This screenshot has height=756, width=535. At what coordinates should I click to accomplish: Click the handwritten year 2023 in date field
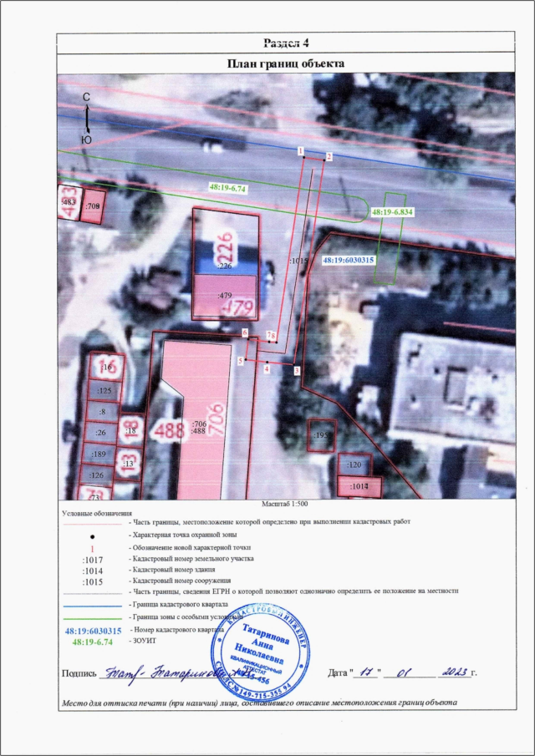pos(451,671)
